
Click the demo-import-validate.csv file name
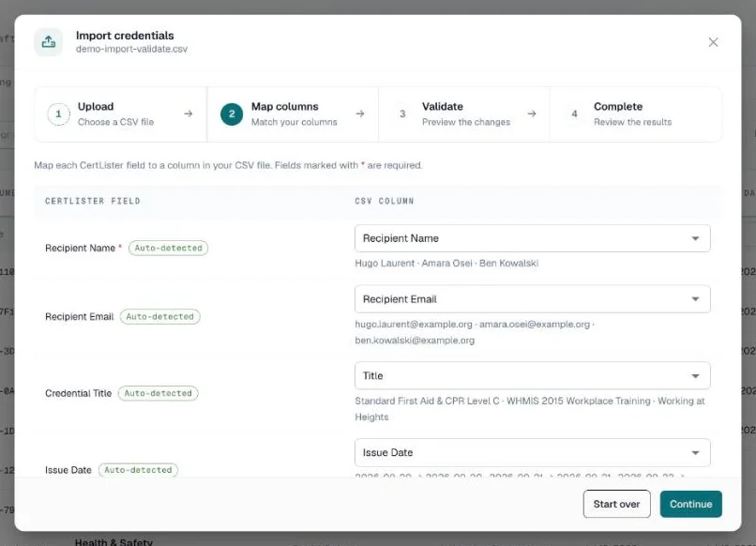point(131,49)
